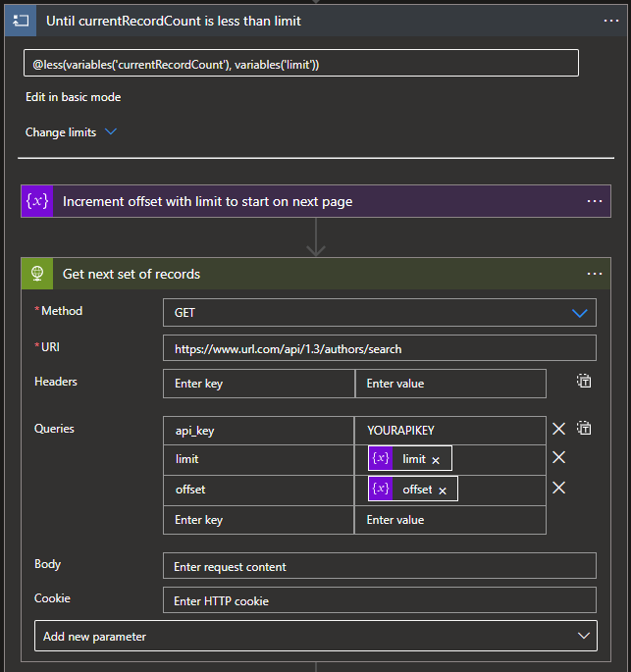This screenshot has height=672, width=631.
Task: Click the Body request content field
Action: [380, 566]
